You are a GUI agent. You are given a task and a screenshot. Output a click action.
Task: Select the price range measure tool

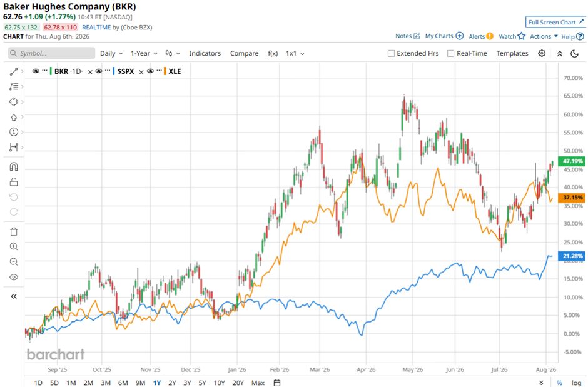14,147
